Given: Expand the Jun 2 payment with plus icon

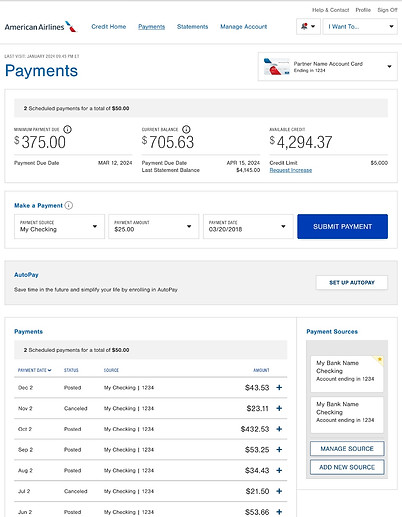Looking at the screenshot, I should click(279, 511).
